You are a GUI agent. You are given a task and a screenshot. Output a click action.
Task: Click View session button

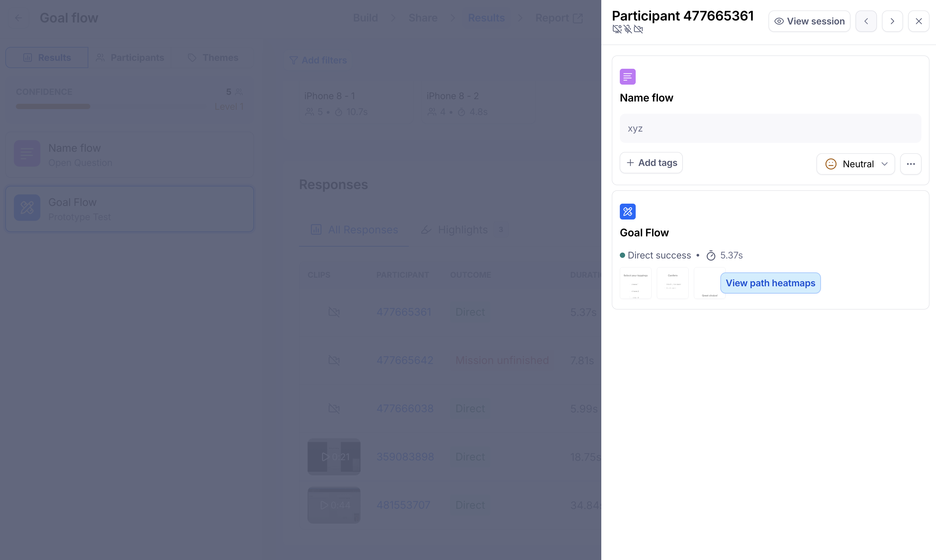(x=809, y=21)
